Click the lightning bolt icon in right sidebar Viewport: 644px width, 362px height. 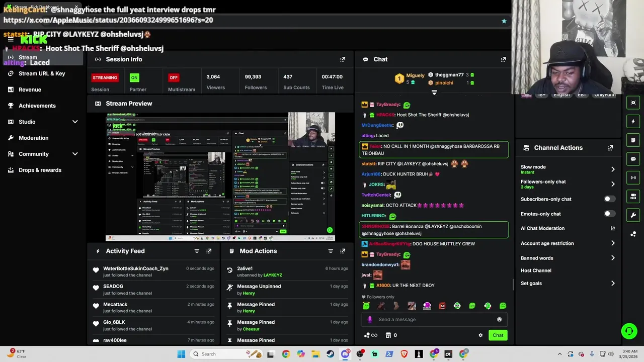[633, 122]
